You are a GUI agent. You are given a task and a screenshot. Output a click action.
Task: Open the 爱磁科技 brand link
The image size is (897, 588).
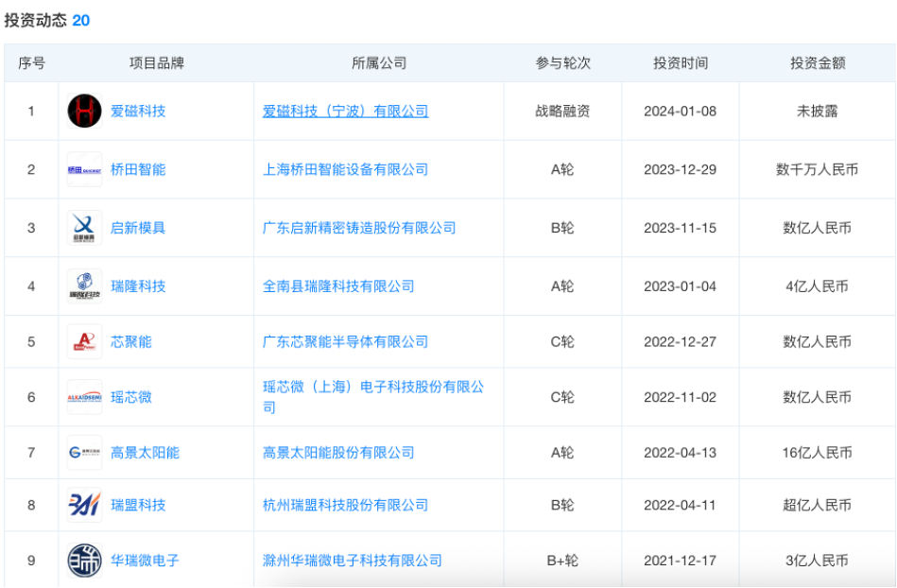138,111
